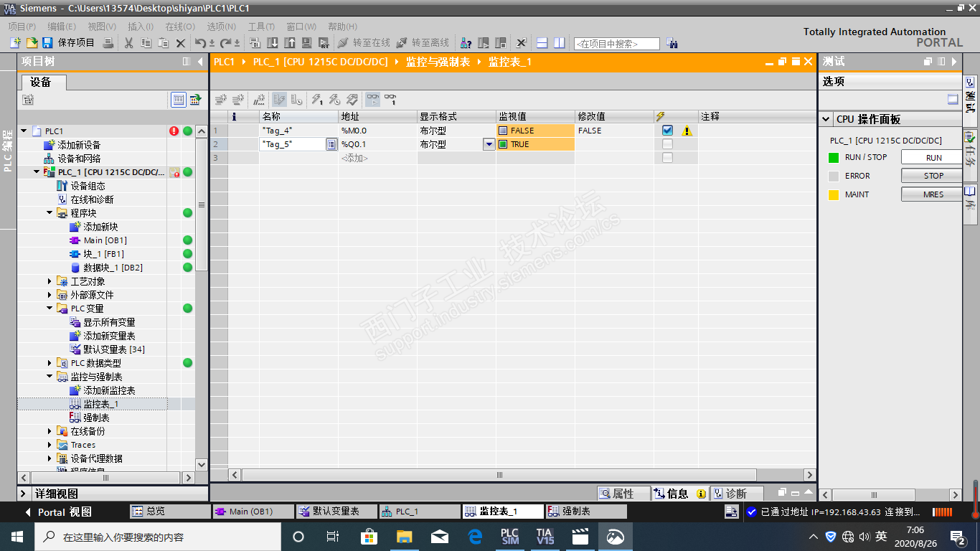The image size is (980, 551).
Task: Click the project search input field
Action: pyautogui.click(x=616, y=44)
